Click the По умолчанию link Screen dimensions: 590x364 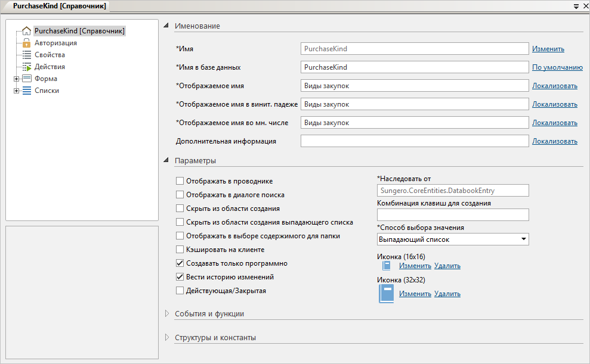click(x=557, y=67)
